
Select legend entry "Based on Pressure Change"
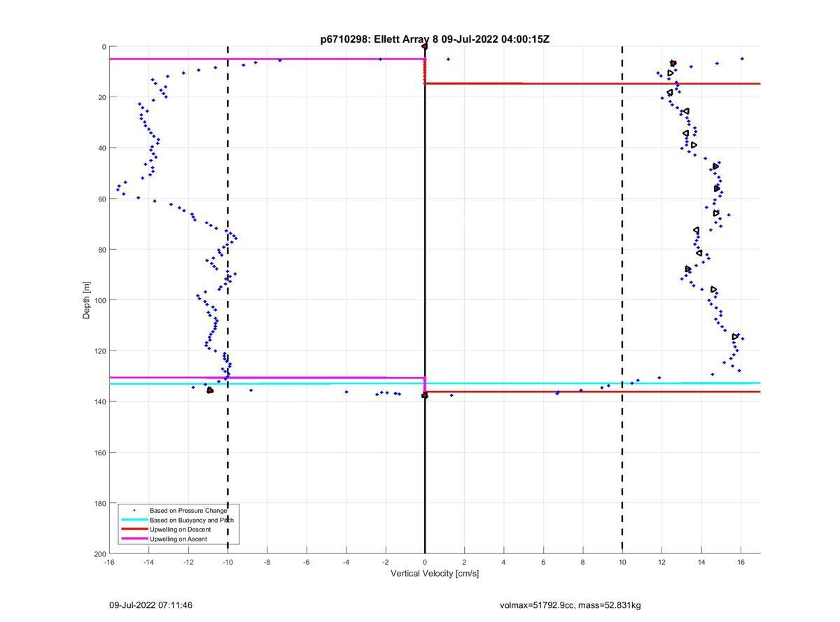[x=188, y=511]
